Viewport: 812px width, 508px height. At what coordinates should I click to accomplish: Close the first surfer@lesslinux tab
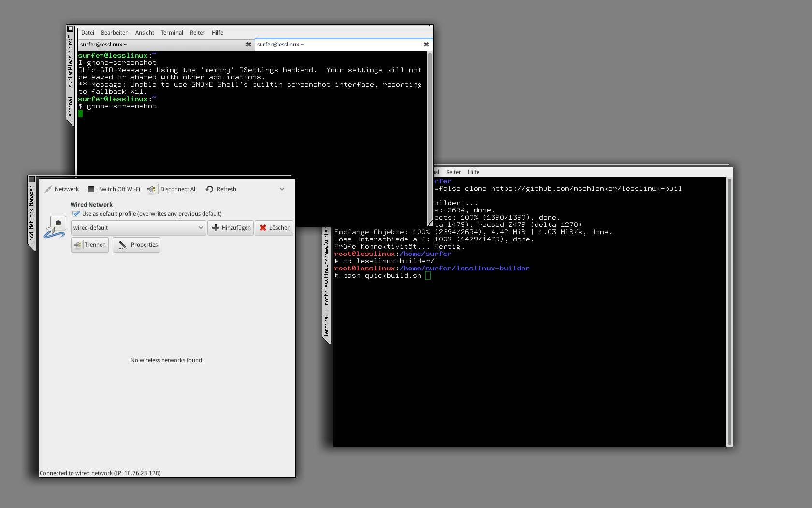[249, 45]
